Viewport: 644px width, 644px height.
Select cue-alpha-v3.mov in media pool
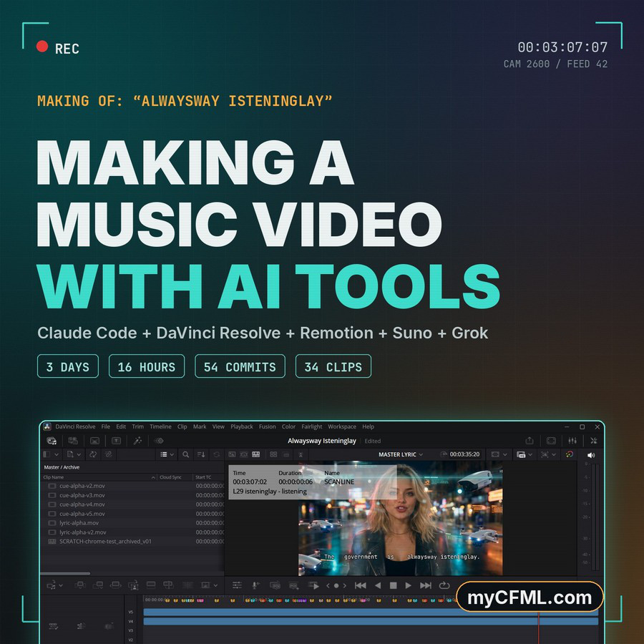[x=82, y=495]
